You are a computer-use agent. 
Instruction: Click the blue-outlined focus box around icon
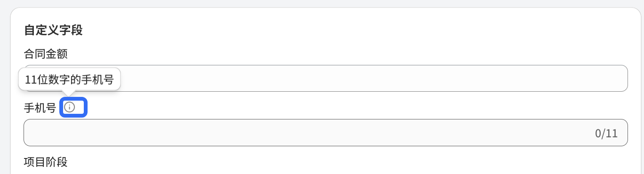pos(73,107)
